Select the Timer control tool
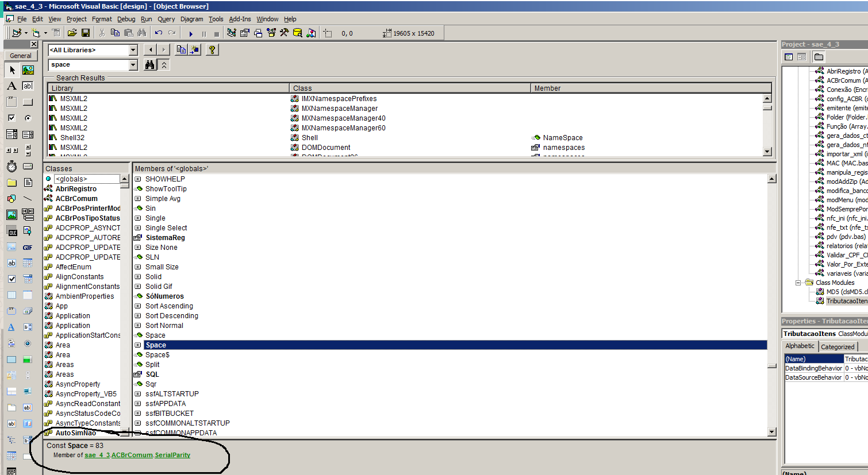 pos(11,167)
